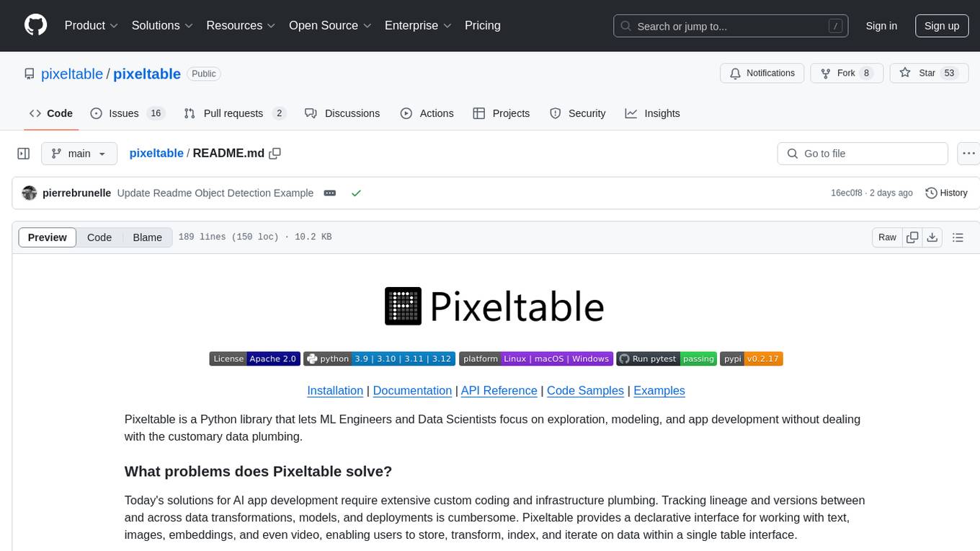The width and height of the screenshot is (980, 551).
Task: Click the '189 lines (150 loc) · 10.2 KB' text
Action: point(254,237)
